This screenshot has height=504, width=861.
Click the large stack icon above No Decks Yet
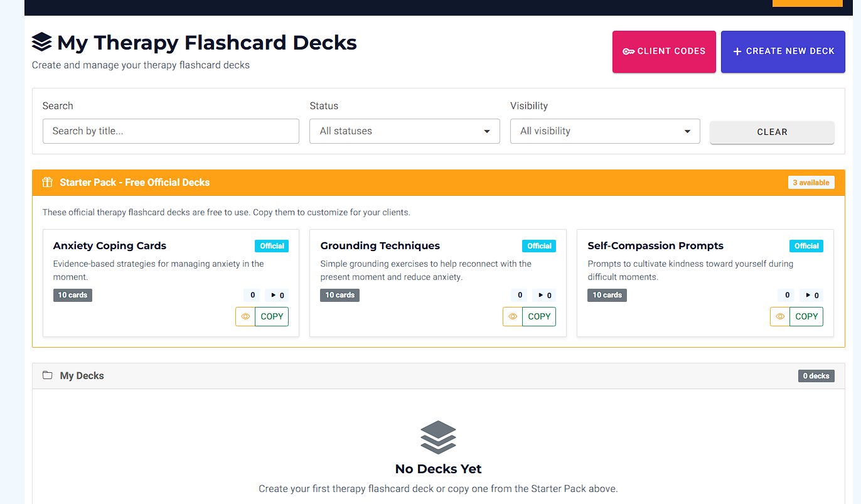(438, 437)
